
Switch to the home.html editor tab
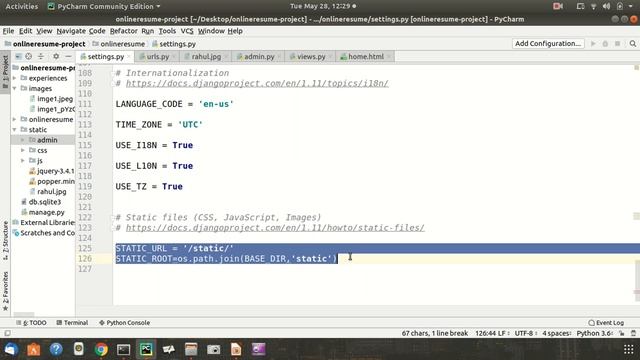pyautogui.click(x=366, y=57)
